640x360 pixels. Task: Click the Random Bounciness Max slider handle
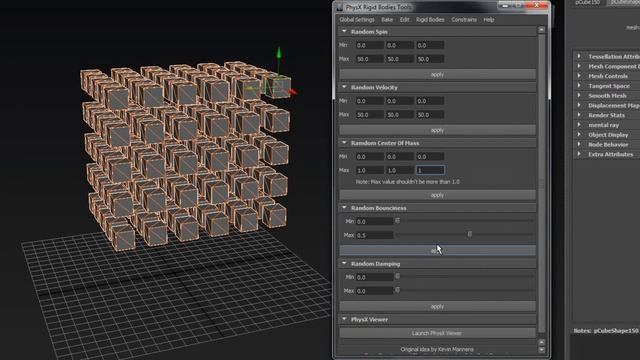pyautogui.click(x=470, y=234)
